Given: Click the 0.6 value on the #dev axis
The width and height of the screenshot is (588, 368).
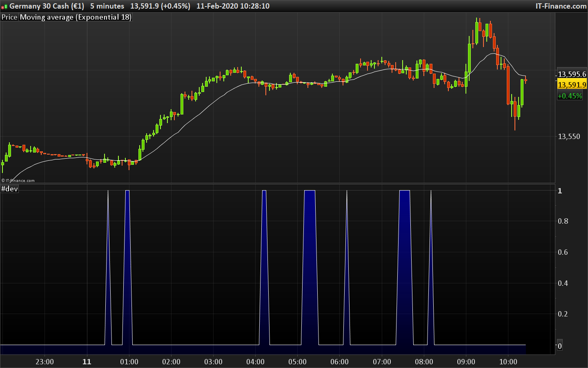Looking at the screenshot, I should coord(563,252).
